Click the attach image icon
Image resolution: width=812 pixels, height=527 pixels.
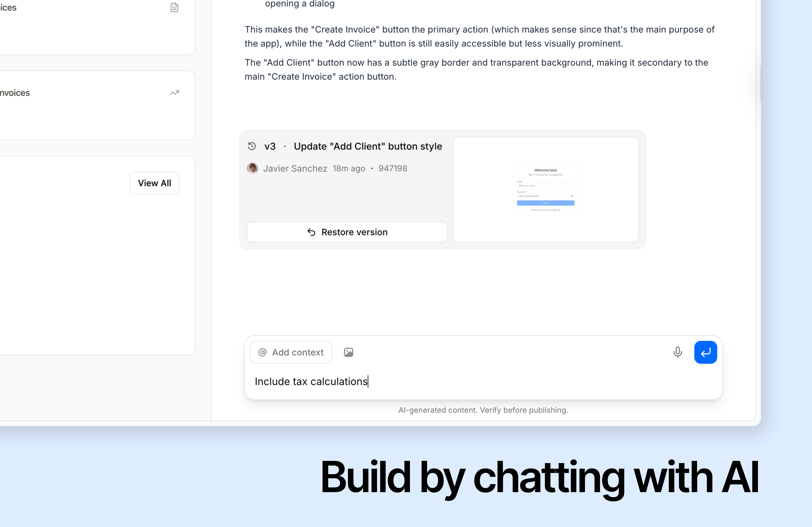click(x=348, y=352)
